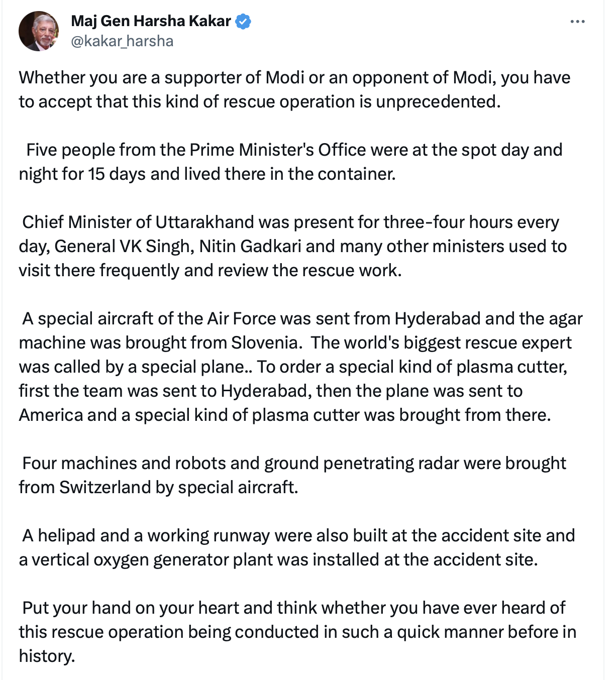
Task: Select the opening paragraph about Modi supporters
Action: click(294, 89)
